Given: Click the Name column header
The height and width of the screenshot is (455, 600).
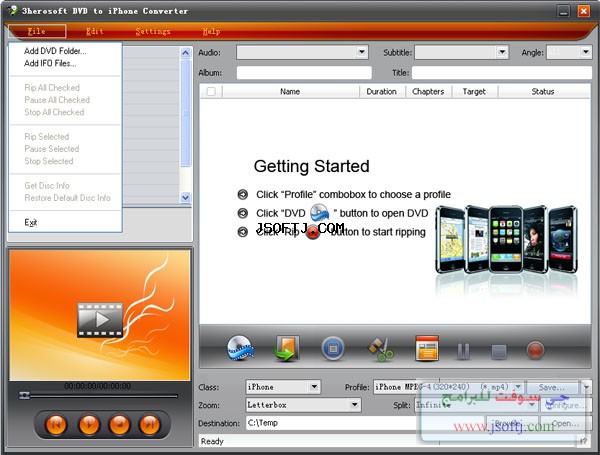Looking at the screenshot, I should pyautogui.click(x=290, y=91).
